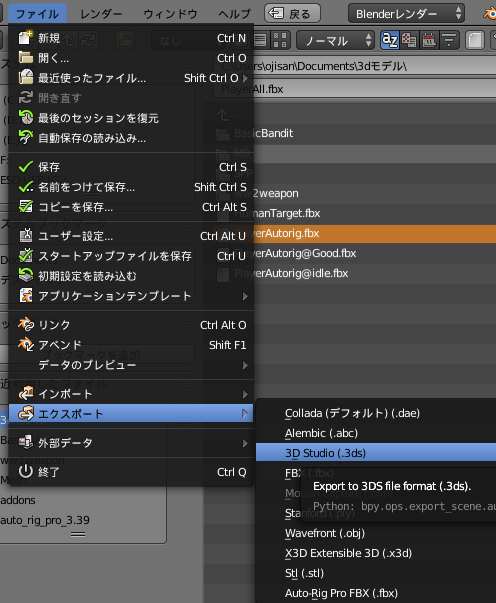Choose 開く... from the file menu
Image resolution: width=496 pixels, height=603 pixels.
click(x=131, y=58)
